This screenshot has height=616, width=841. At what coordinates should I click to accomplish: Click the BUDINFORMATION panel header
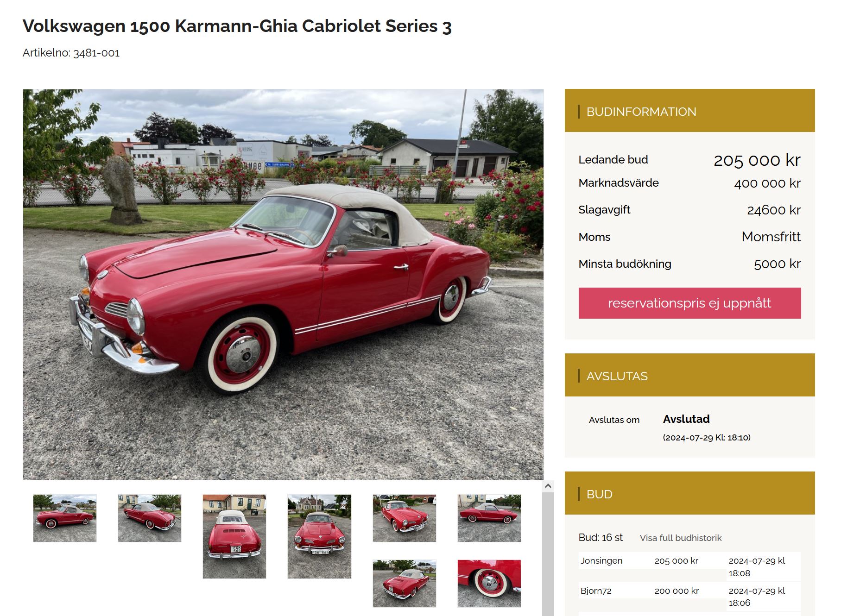(689, 111)
